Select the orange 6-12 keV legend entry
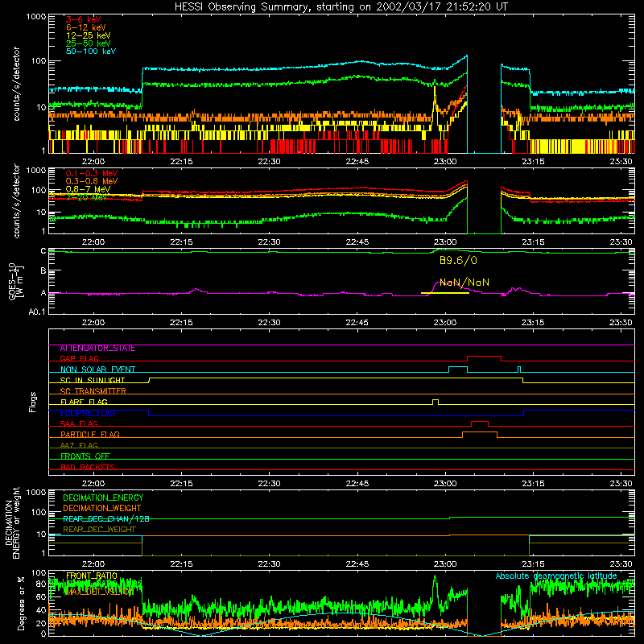This screenshot has width=644, height=644. pos(86,27)
